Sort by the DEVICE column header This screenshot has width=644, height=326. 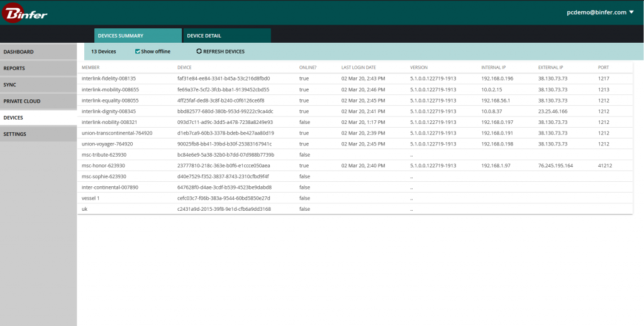(184, 67)
